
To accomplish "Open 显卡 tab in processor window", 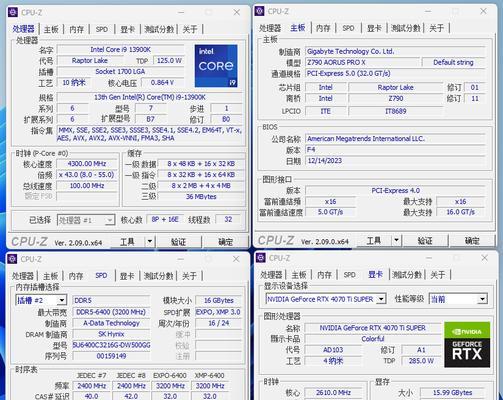I will [x=127, y=29].
